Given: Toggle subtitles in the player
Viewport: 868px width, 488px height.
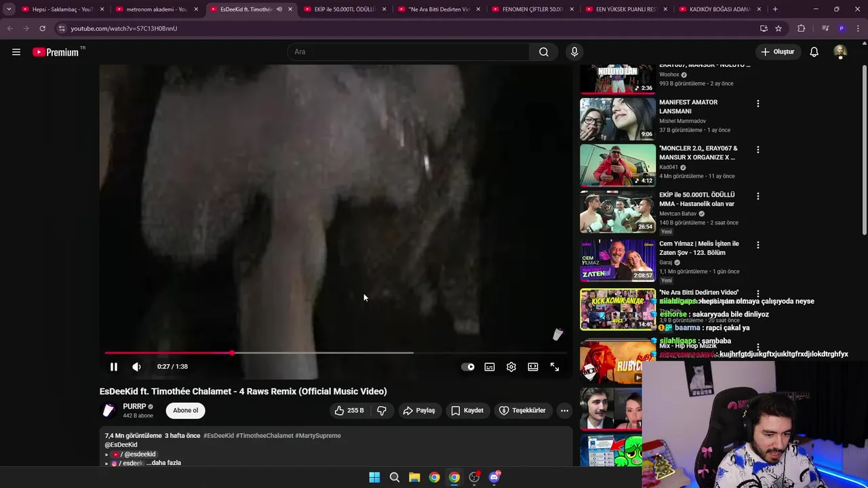Looking at the screenshot, I should 490,367.
